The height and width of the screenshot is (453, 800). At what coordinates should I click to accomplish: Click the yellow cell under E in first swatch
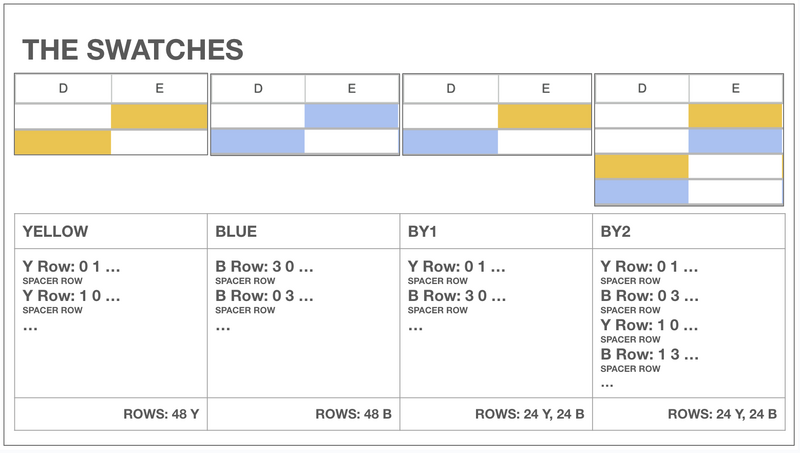tap(159, 116)
